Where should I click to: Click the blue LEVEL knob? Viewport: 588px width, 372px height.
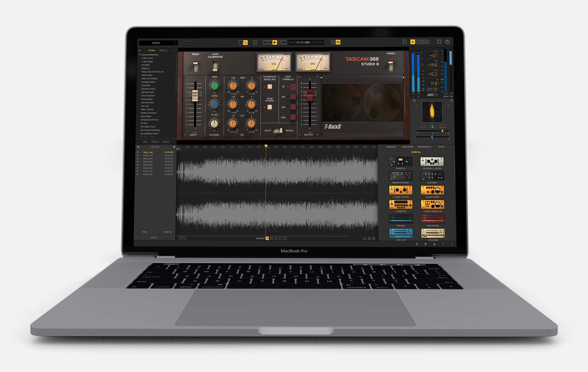pyautogui.click(x=214, y=105)
